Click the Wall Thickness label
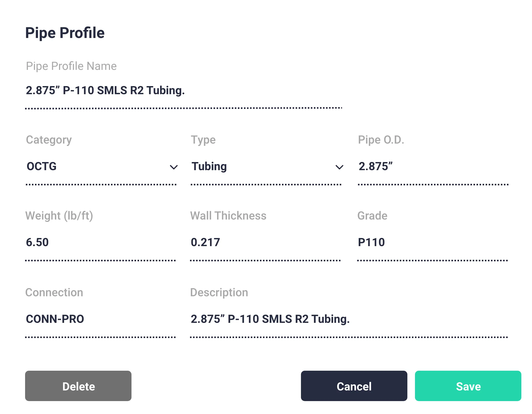 pyautogui.click(x=229, y=216)
